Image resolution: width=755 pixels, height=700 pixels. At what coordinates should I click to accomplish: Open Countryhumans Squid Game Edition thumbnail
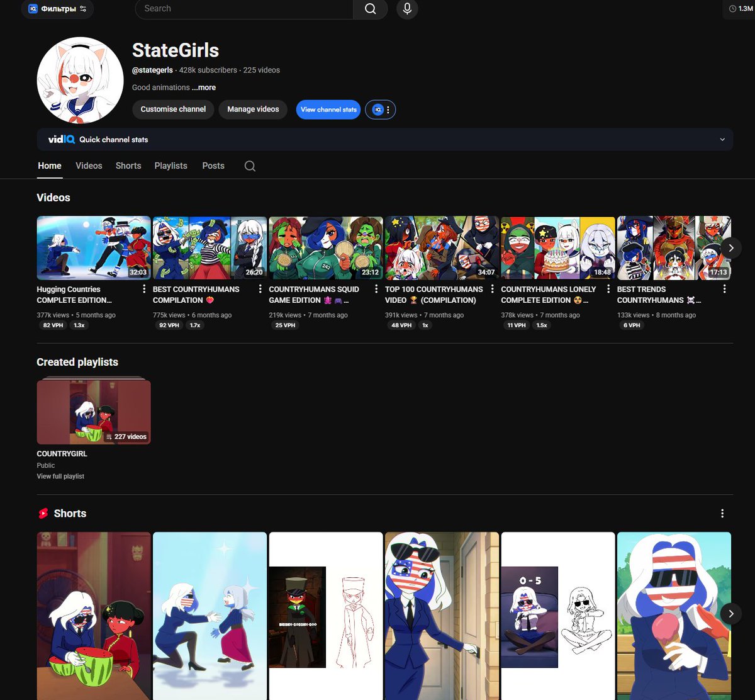326,248
